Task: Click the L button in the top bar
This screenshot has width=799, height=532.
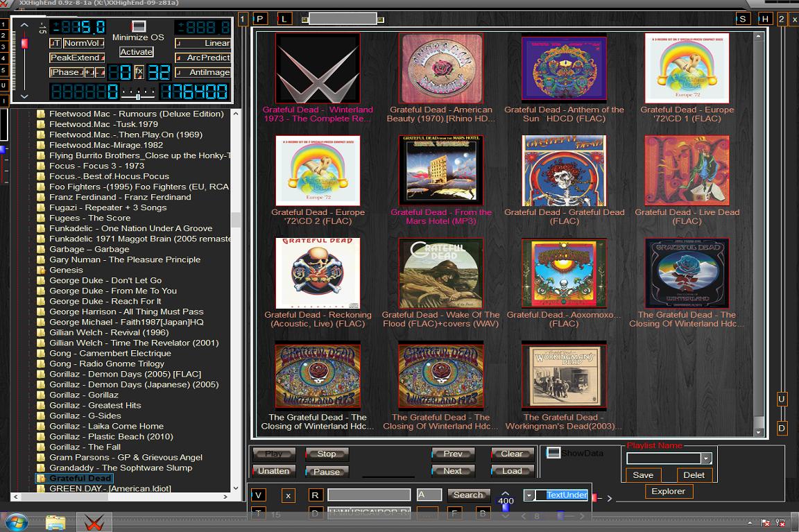Action: (x=284, y=19)
